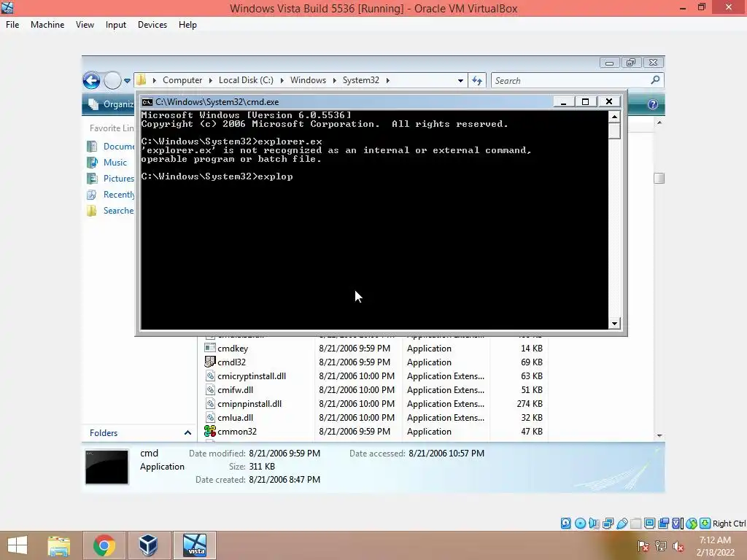The width and height of the screenshot is (747, 560).
Task: Click the Explorer file list scrollbar thumb
Action: 659,178
